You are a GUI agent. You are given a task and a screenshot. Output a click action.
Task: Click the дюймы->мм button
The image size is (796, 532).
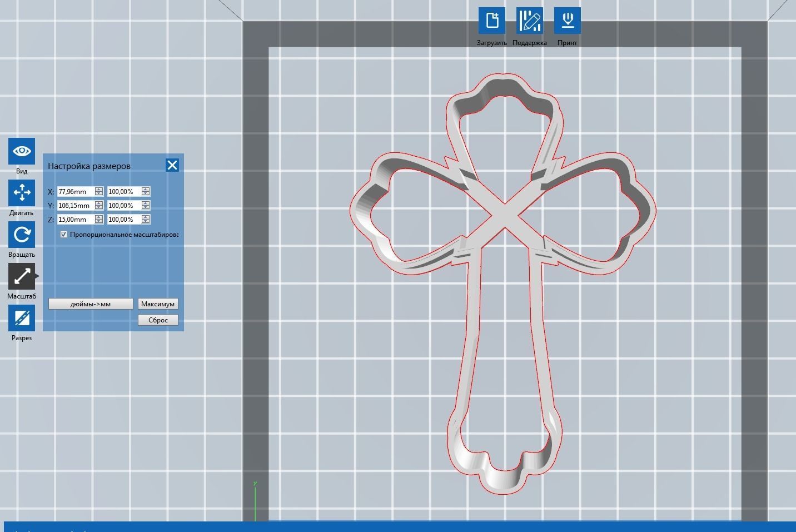click(x=91, y=304)
